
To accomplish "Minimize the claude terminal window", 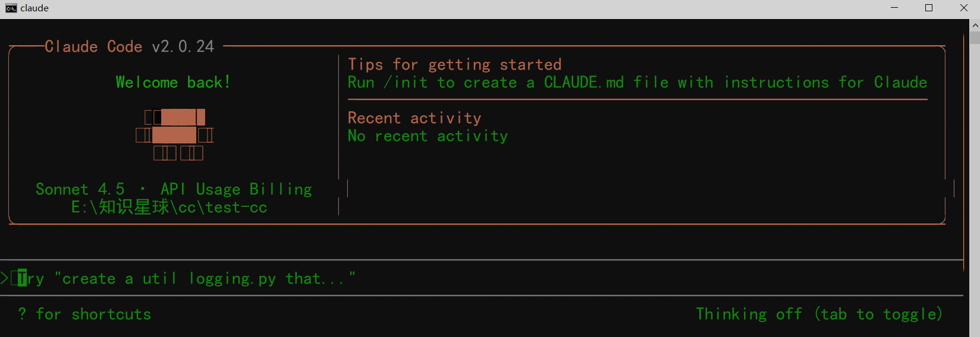I will click(895, 8).
